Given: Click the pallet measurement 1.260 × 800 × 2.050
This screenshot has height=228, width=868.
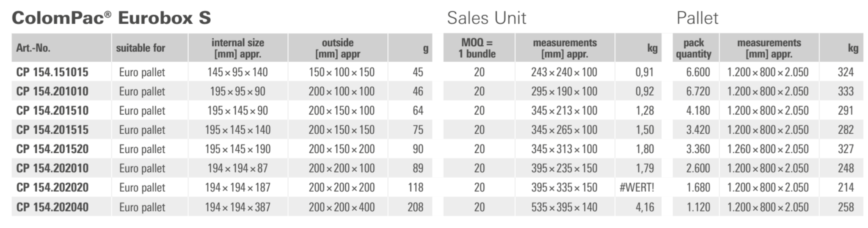Looking at the screenshot, I should (x=767, y=149).
